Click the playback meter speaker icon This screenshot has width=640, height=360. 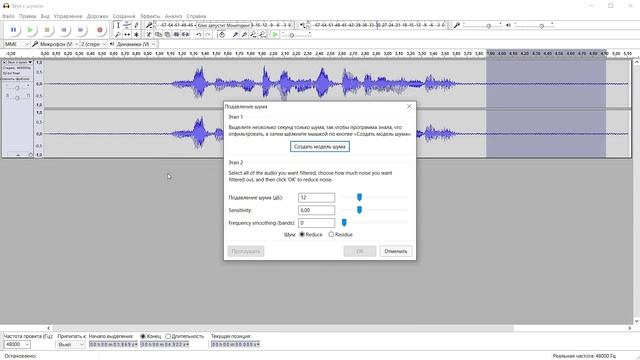tap(302, 25)
